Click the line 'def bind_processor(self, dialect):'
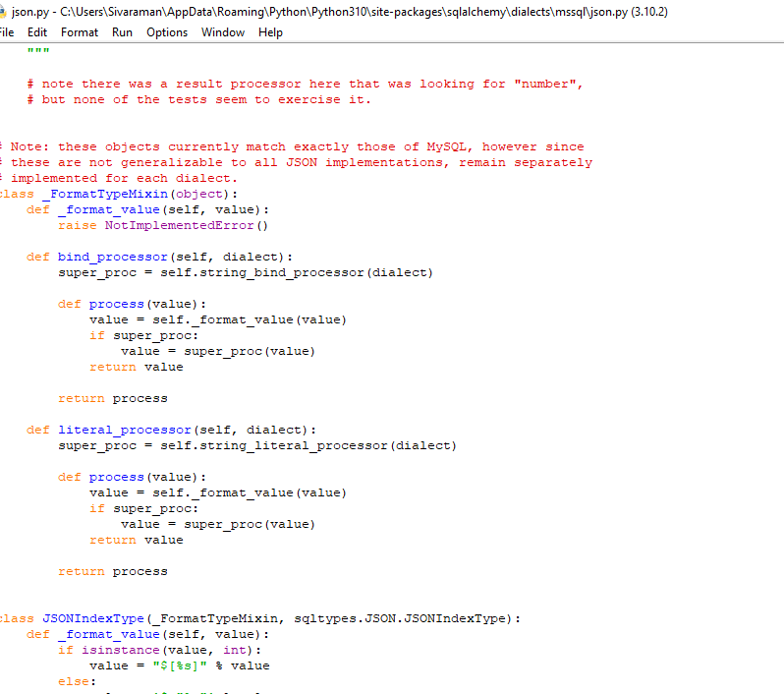784x694 pixels. point(159,258)
